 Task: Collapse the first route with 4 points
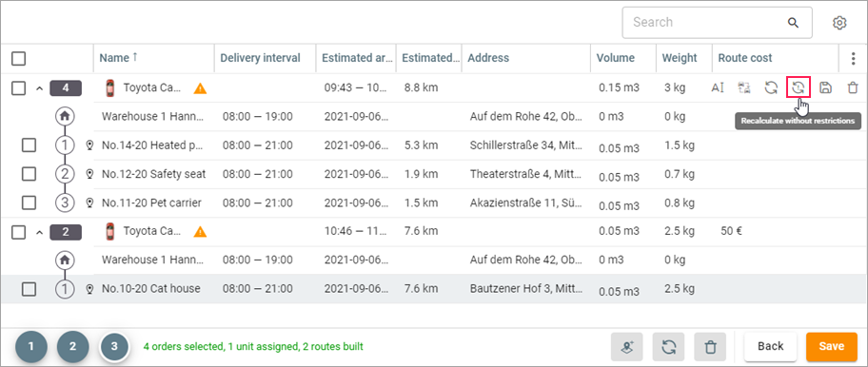click(39, 88)
